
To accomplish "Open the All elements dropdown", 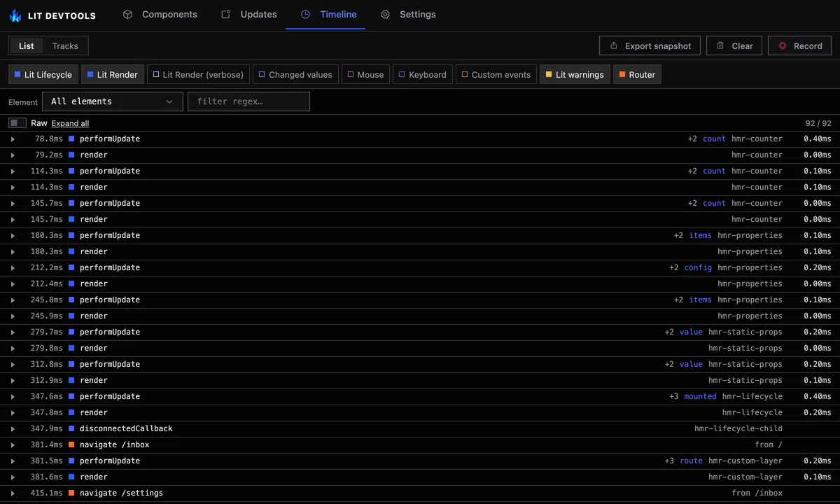I will tap(113, 101).
